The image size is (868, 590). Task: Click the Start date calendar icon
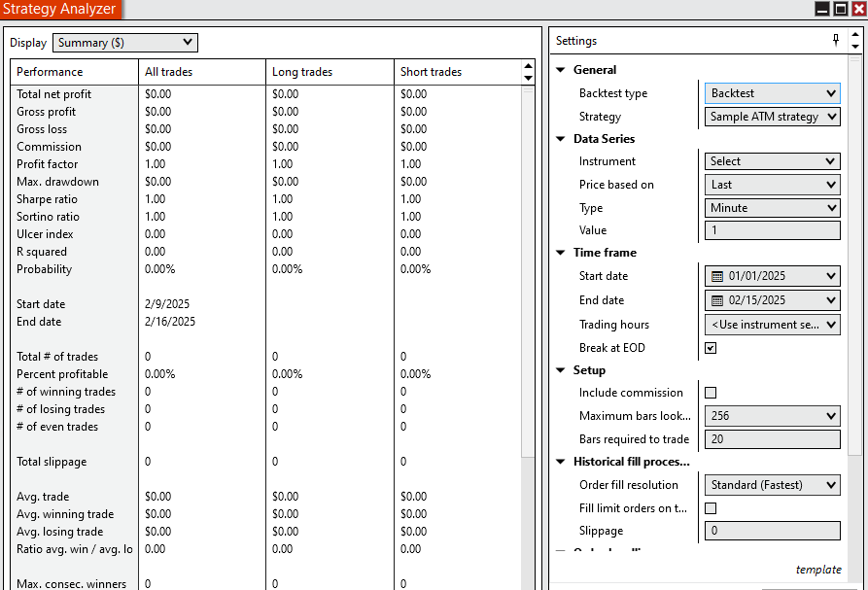coord(717,276)
